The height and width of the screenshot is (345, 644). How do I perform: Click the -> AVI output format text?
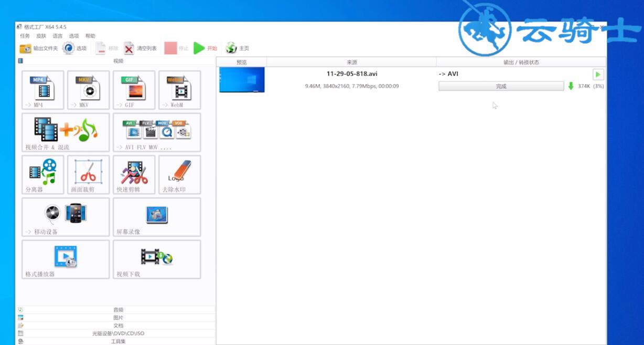point(448,74)
